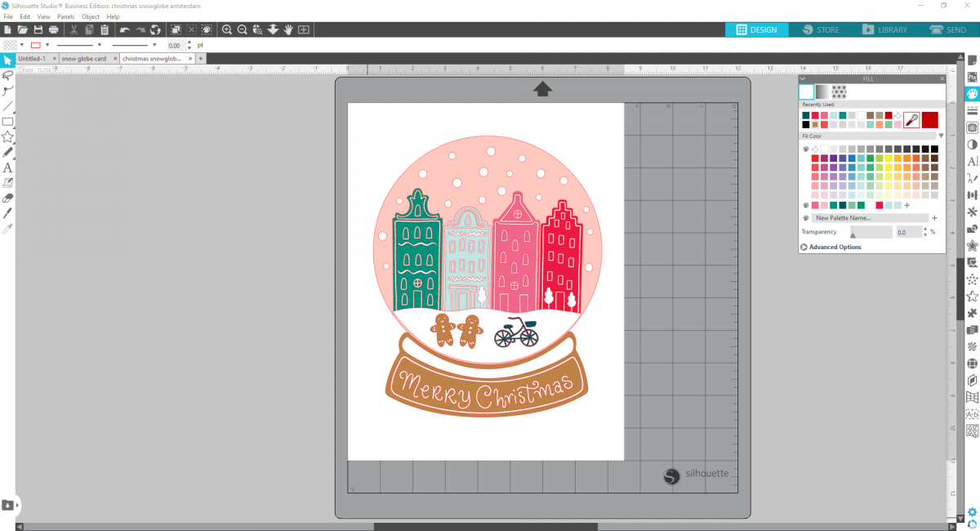Viewport: 980px width, 531px height.
Task: Choose the Line drawing tool
Action: click(x=7, y=106)
